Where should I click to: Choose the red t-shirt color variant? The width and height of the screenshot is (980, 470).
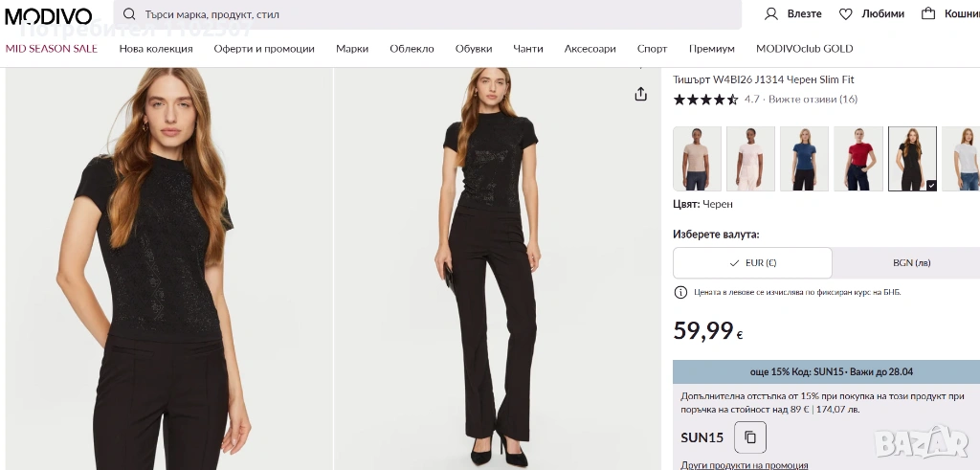pos(858,159)
